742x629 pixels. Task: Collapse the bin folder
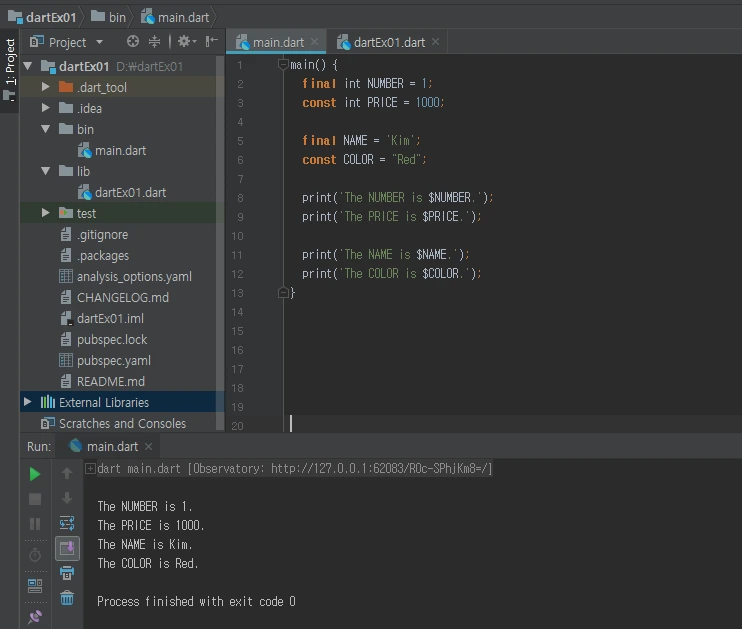point(45,129)
